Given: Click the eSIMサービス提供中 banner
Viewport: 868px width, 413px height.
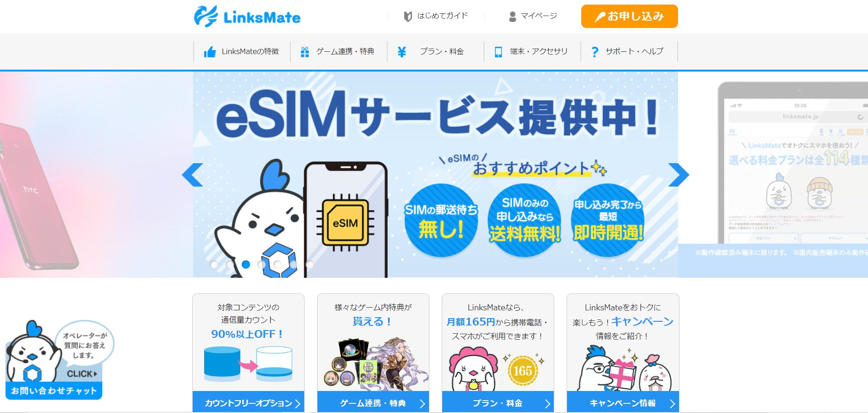Looking at the screenshot, I should pos(435,174).
